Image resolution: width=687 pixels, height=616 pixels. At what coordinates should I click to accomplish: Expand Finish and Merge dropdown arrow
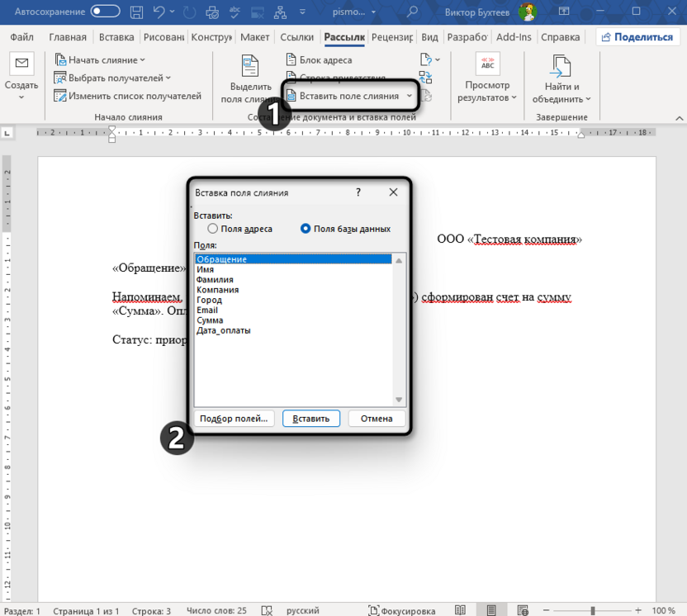[x=588, y=99]
